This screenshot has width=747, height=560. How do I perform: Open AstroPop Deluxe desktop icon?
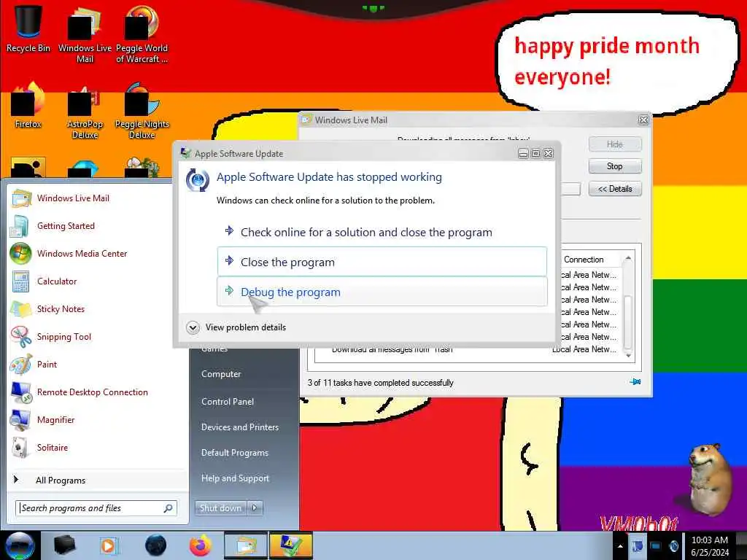(85, 111)
